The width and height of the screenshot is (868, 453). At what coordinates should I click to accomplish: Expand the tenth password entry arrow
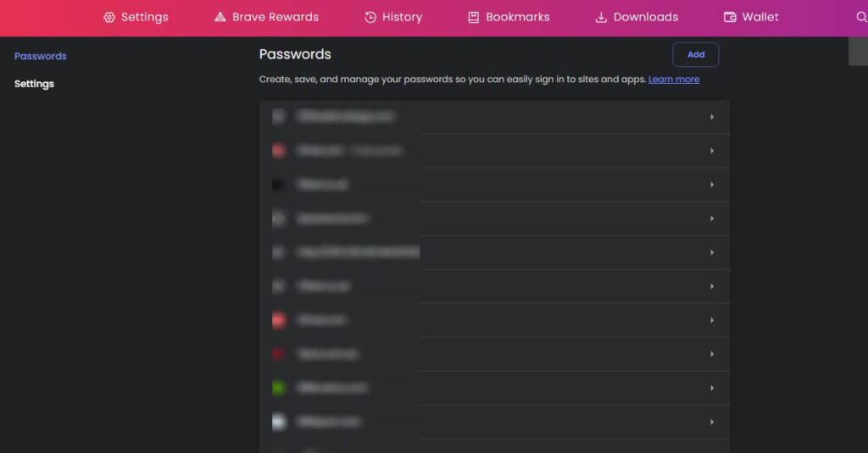[712, 422]
